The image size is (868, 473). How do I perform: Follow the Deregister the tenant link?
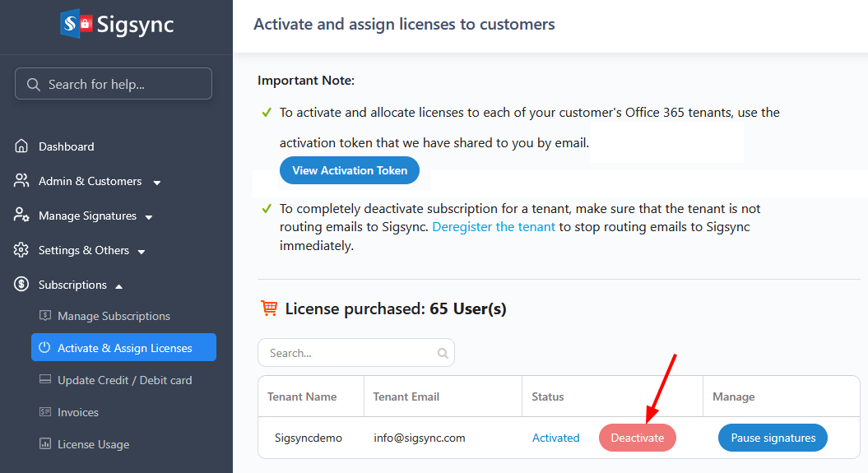pos(494,227)
